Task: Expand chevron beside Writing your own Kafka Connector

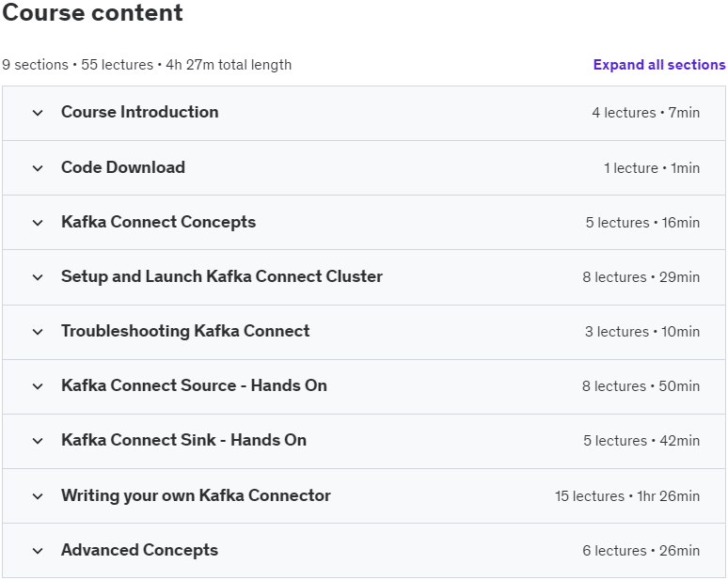Action: [x=38, y=496]
